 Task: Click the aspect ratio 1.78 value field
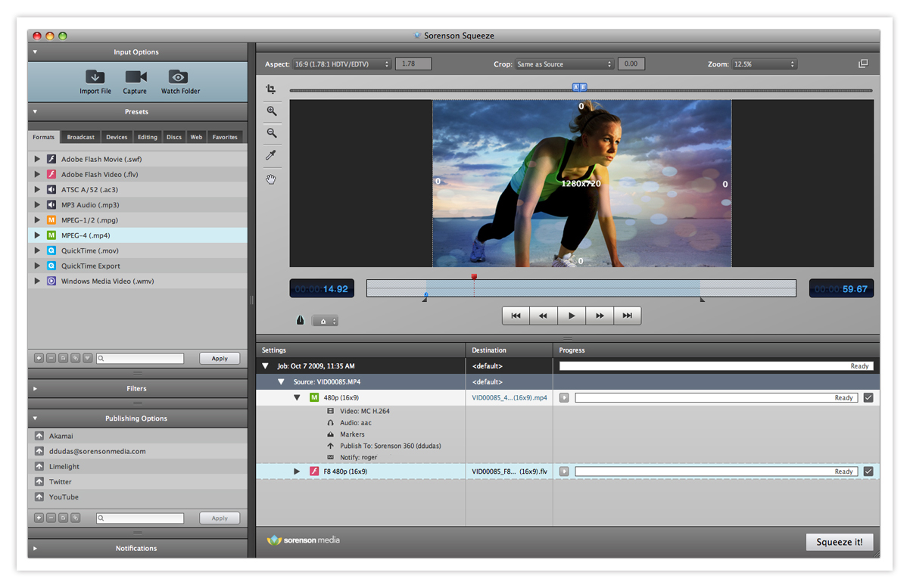pyautogui.click(x=413, y=64)
